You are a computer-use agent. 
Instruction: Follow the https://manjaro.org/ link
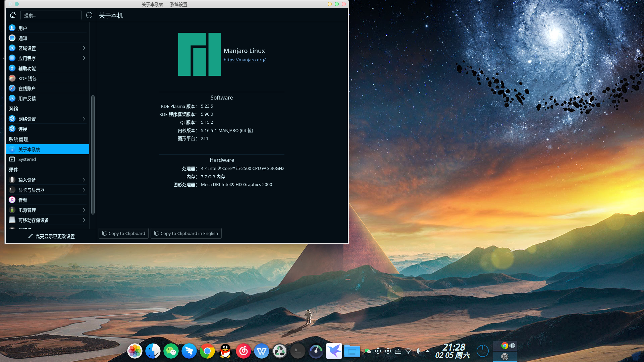[245, 60]
